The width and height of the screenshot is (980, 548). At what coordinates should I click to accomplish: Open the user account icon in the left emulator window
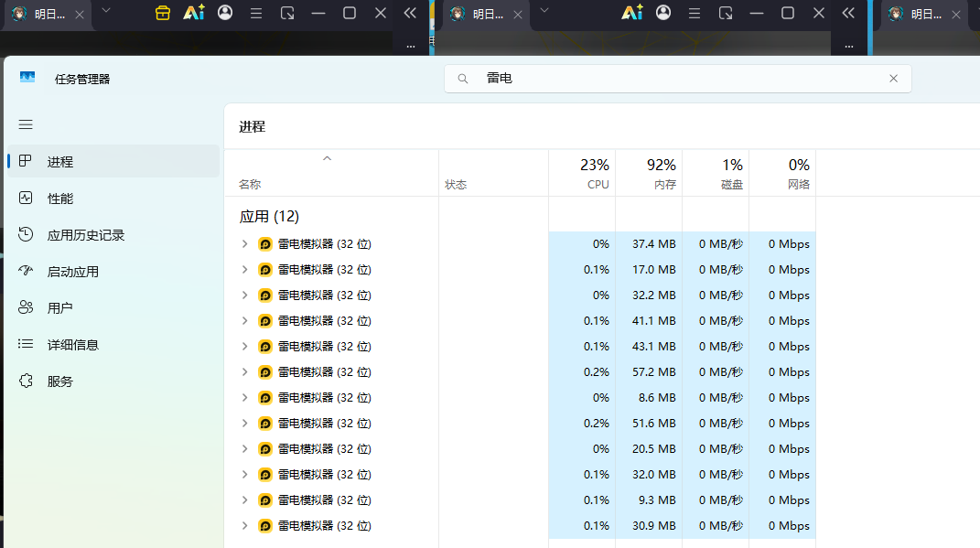point(225,13)
